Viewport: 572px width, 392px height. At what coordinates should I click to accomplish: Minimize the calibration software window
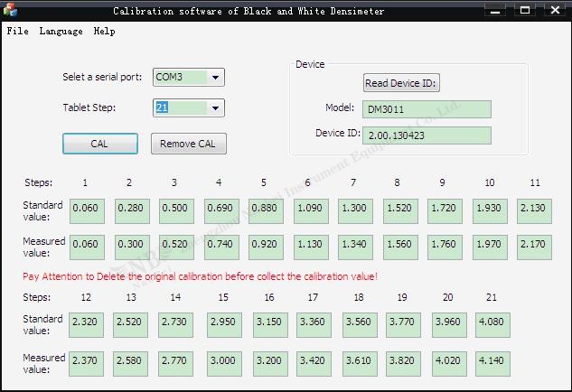(x=495, y=11)
